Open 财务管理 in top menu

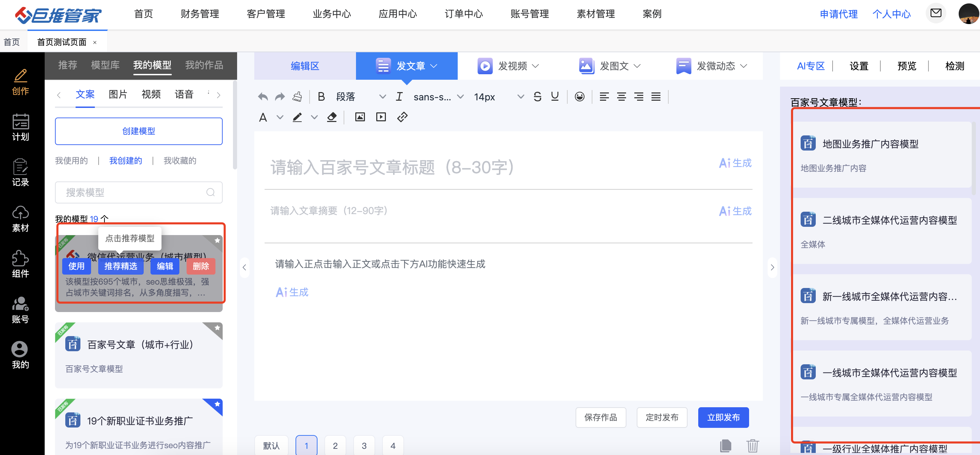[x=200, y=14]
